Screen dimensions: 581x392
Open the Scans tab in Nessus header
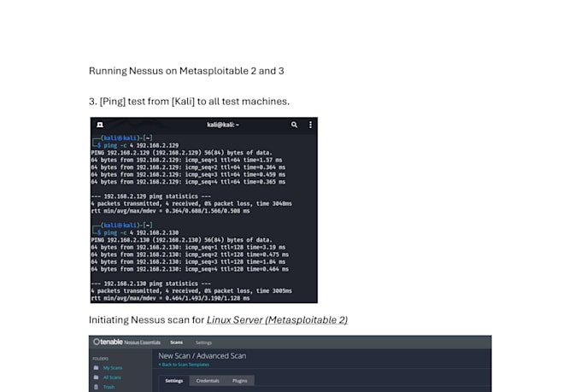pos(176,342)
